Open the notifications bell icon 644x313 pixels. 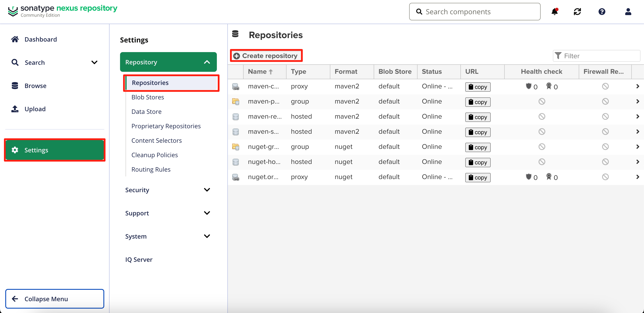[x=554, y=11]
